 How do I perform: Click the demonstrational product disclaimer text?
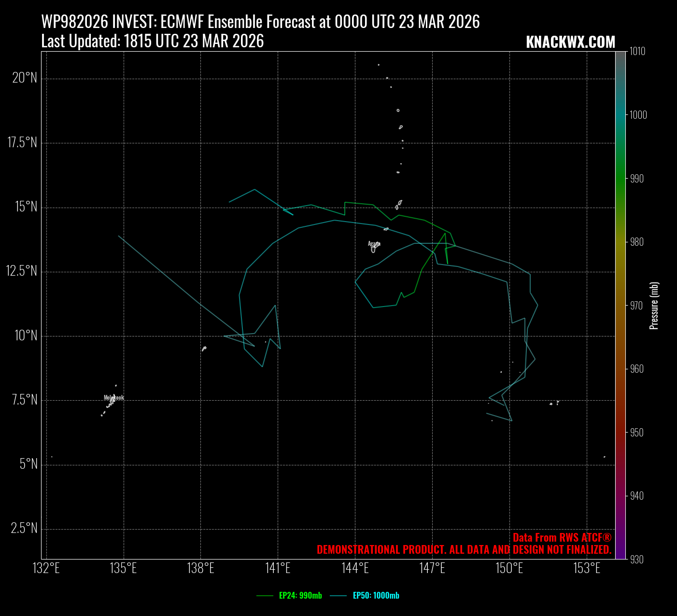coord(464,550)
